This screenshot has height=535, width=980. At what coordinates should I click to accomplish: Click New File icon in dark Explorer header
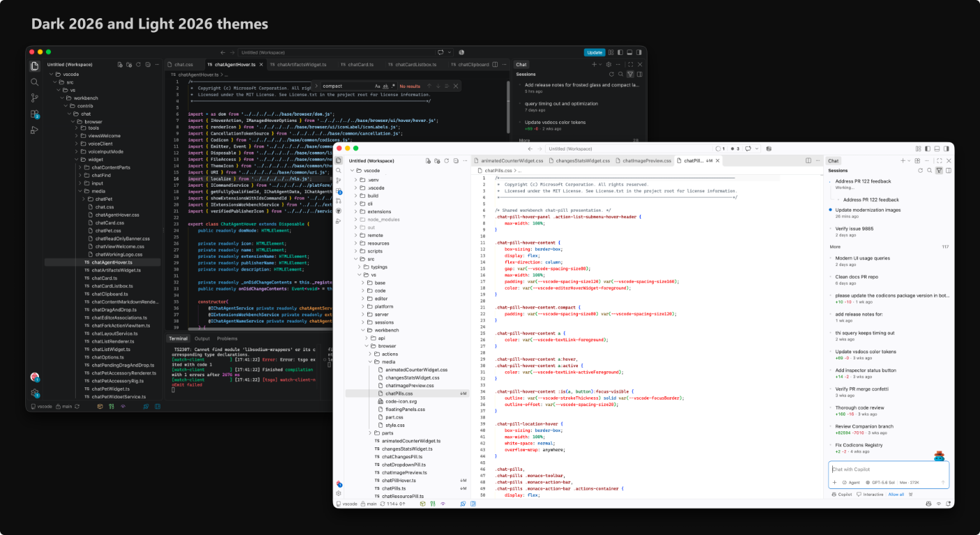(120, 65)
